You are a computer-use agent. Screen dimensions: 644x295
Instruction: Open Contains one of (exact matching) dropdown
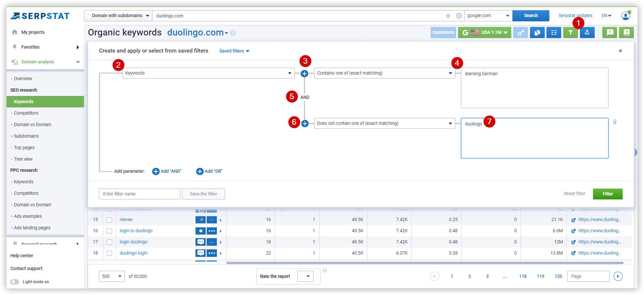(385, 73)
